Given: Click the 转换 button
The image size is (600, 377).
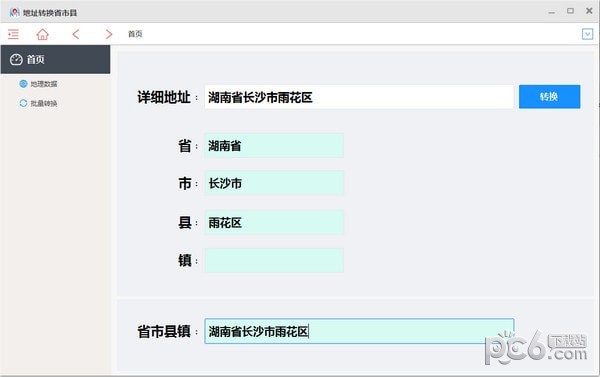Looking at the screenshot, I should (549, 96).
